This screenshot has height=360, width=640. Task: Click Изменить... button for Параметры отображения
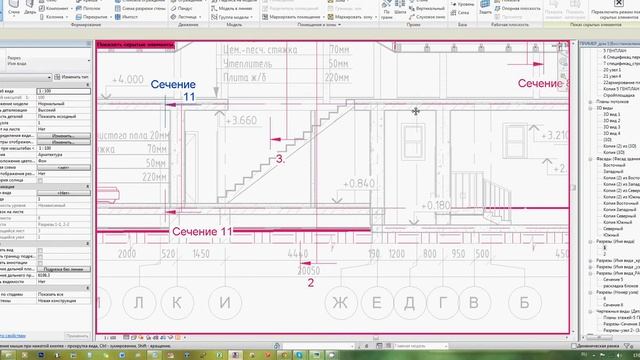pyautogui.click(x=64, y=142)
